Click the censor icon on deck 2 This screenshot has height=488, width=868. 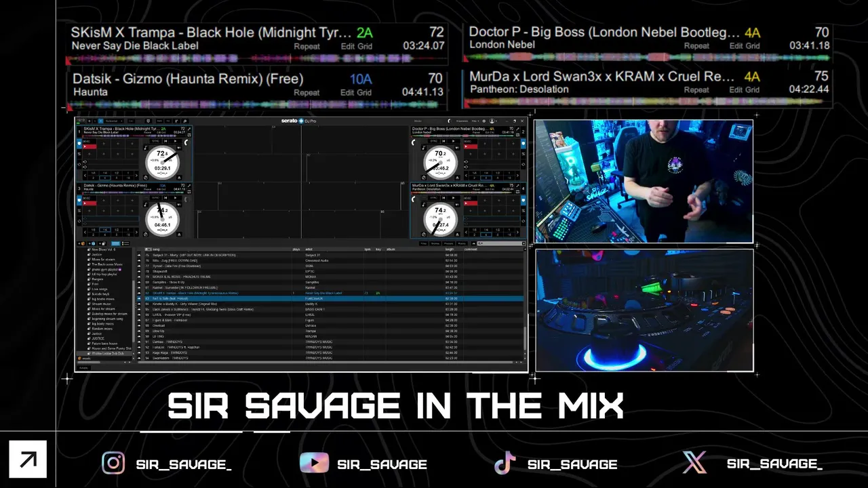(424, 178)
